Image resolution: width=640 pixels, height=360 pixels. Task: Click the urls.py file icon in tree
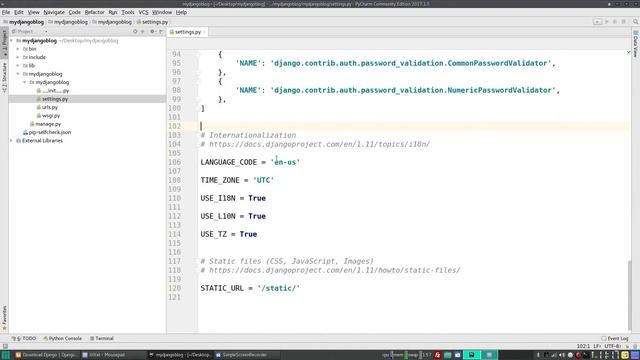(39, 107)
